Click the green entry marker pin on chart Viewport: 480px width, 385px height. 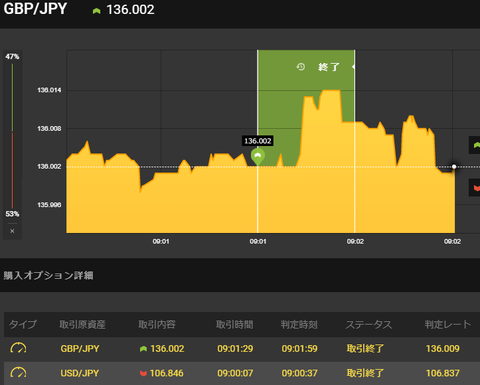(258, 157)
